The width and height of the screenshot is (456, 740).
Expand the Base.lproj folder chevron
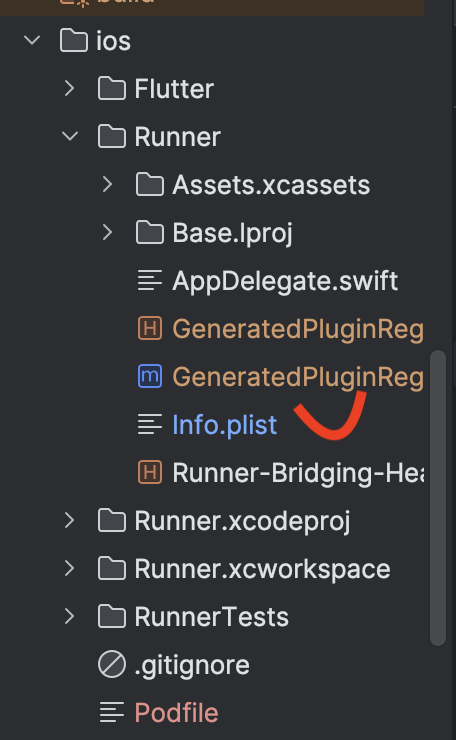(108, 232)
